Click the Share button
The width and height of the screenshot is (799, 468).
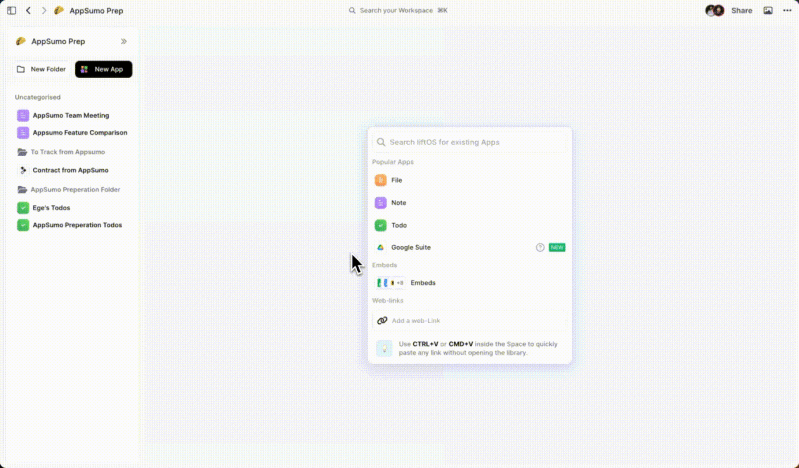coord(741,10)
